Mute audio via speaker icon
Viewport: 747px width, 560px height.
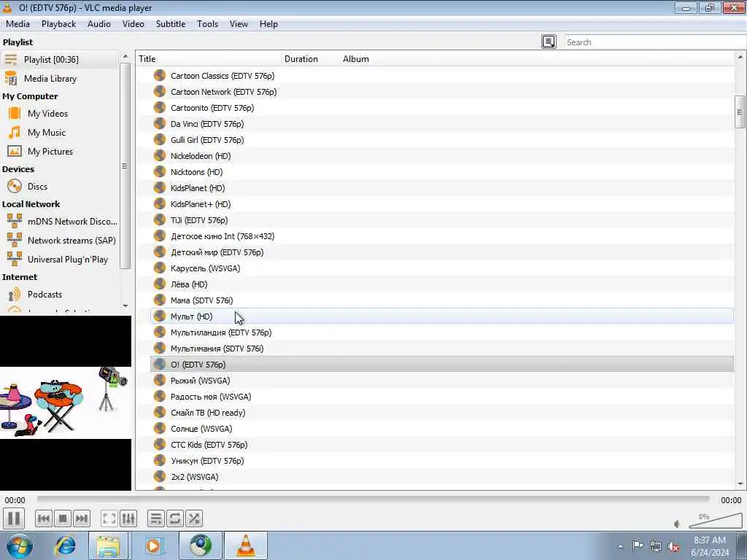(x=678, y=524)
